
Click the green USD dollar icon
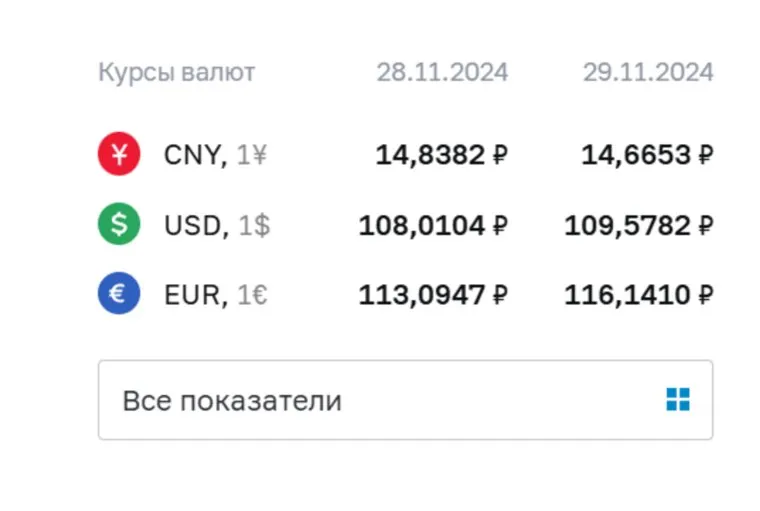pyautogui.click(x=119, y=225)
